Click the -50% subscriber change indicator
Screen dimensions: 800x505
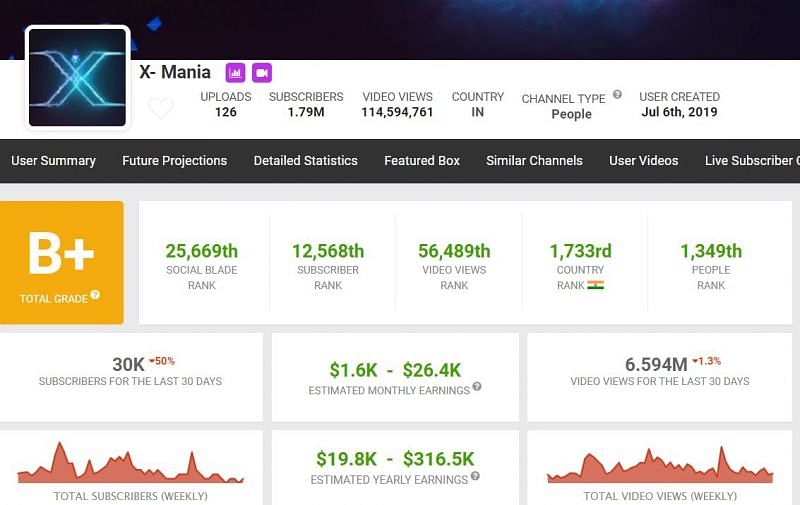tap(162, 361)
